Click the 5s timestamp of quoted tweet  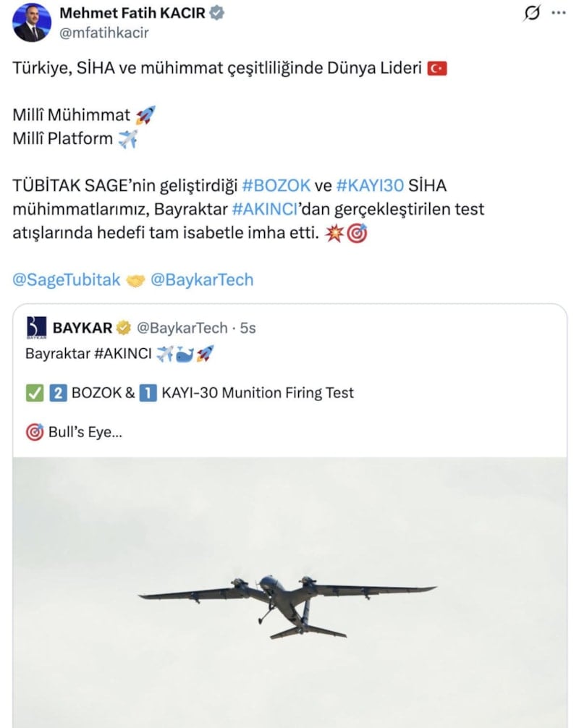coord(248,328)
